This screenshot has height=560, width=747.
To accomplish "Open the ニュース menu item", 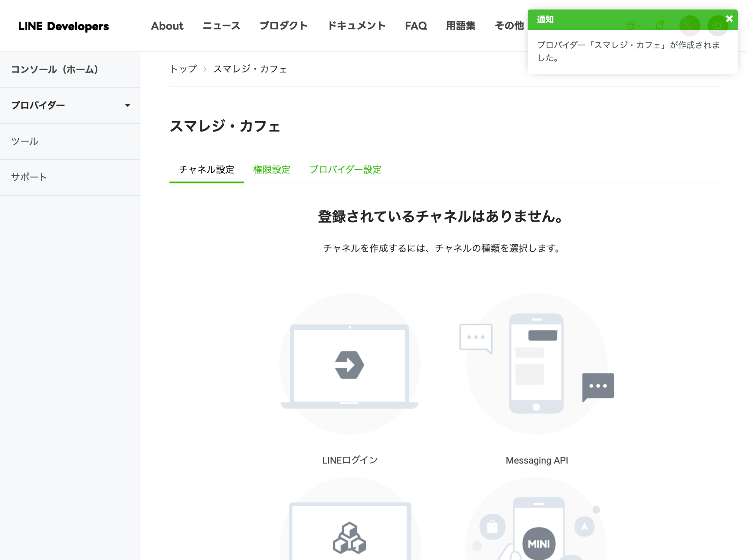I will [x=221, y=26].
